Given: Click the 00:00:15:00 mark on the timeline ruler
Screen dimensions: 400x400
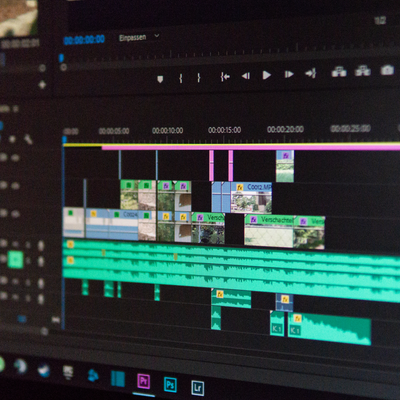Looking at the screenshot, I should click(225, 130).
